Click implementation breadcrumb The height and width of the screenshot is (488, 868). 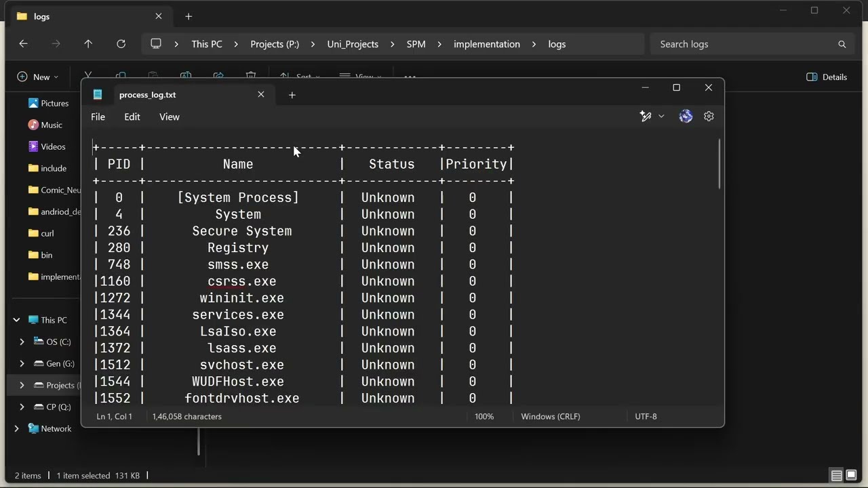pos(487,44)
